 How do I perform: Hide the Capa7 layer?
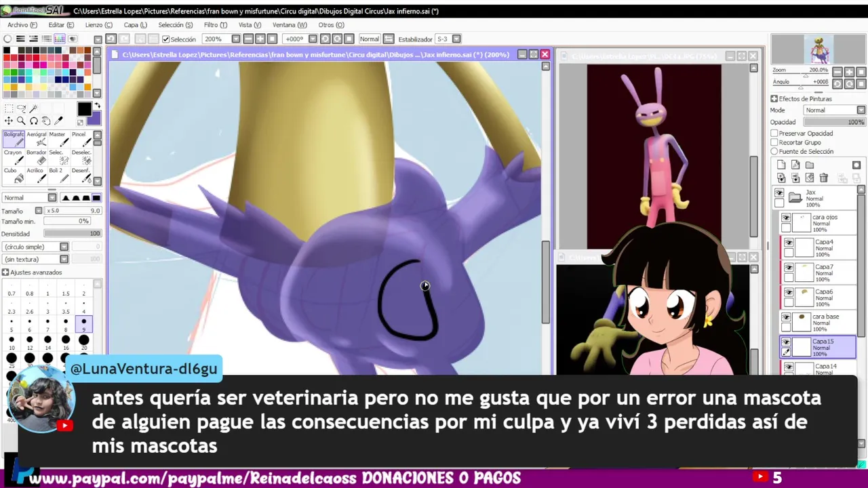pyautogui.click(x=789, y=267)
